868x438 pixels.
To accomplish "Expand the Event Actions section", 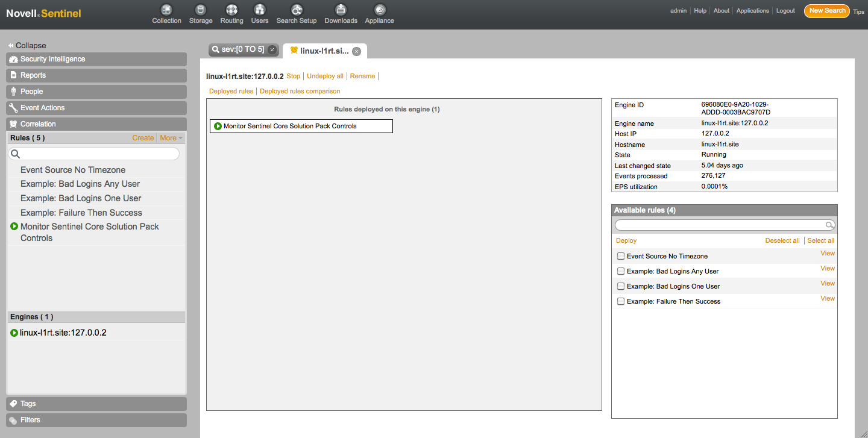I will tap(96, 108).
